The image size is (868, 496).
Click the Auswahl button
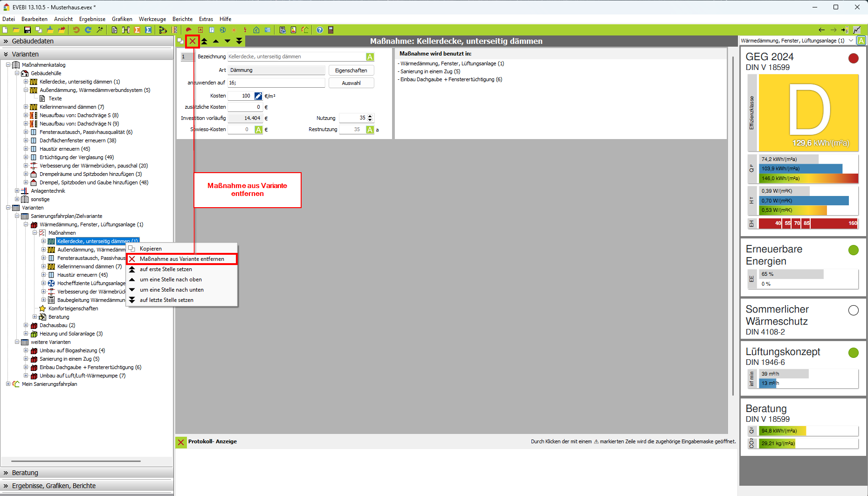[351, 83]
